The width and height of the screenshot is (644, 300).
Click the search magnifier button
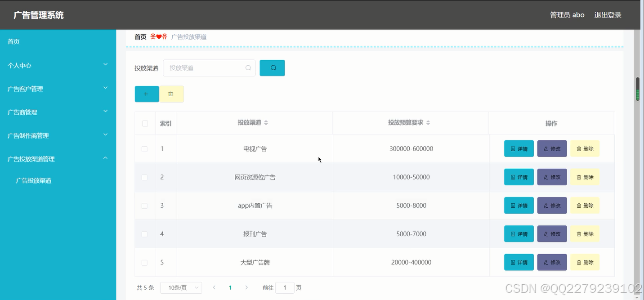[x=272, y=67]
